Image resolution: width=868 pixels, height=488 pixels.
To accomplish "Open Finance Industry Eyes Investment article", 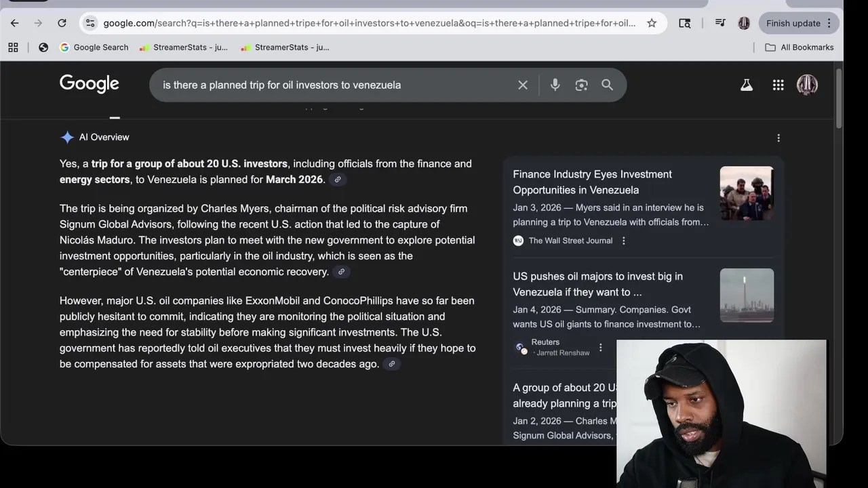I will click(x=592, y=182).
